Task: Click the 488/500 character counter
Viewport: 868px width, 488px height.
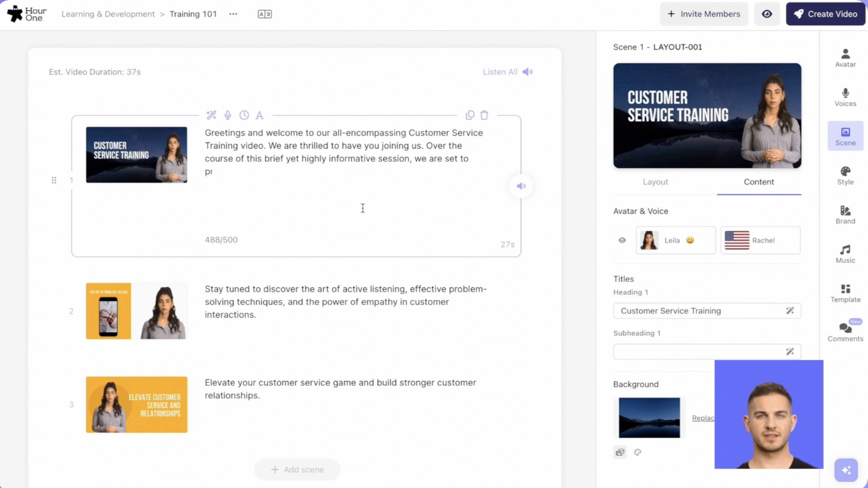Action: tap(221, 240)
